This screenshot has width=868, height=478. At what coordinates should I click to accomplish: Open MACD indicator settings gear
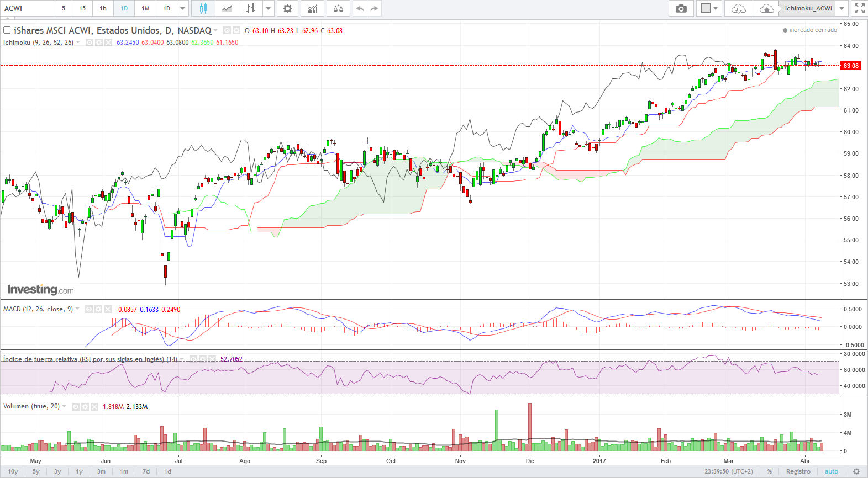tap(98, 309)
